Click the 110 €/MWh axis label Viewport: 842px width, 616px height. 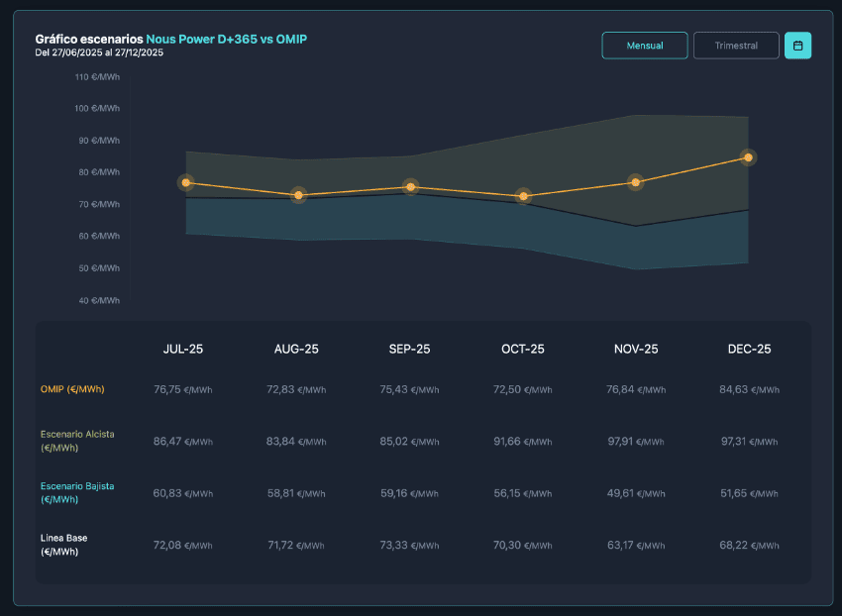tap(97, 76)
